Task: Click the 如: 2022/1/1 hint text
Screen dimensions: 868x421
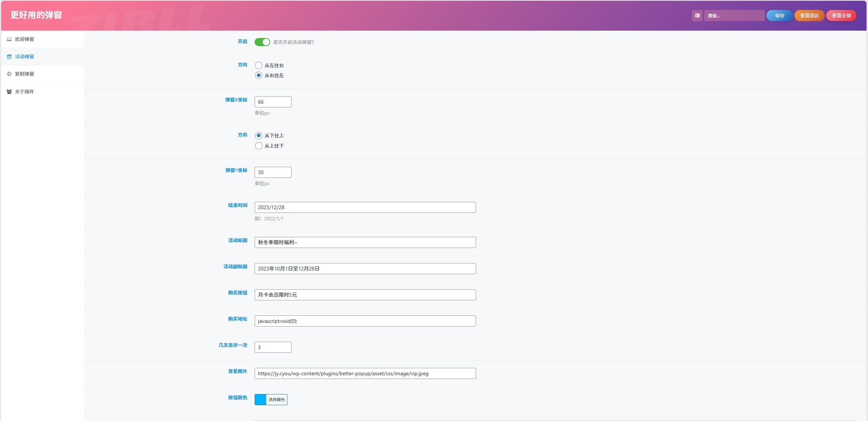Action: click(x=269, y=219)
